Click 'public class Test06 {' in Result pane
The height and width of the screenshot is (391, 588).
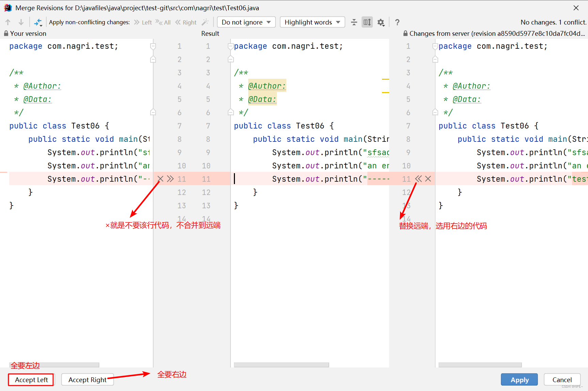(x=284, y=126)
